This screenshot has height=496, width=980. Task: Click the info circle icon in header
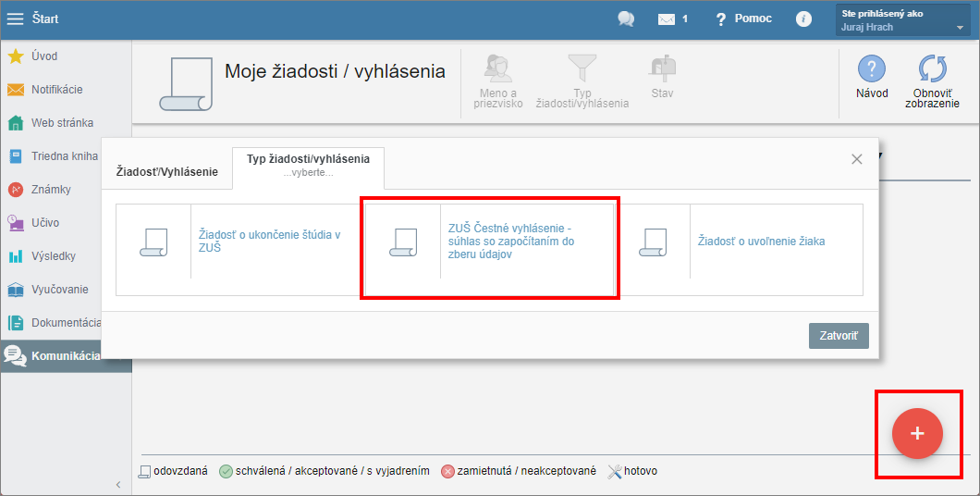(803, 19)
